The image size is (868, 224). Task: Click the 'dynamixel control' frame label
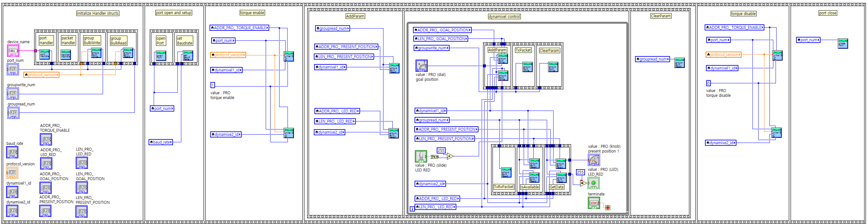tap(504, 16)
